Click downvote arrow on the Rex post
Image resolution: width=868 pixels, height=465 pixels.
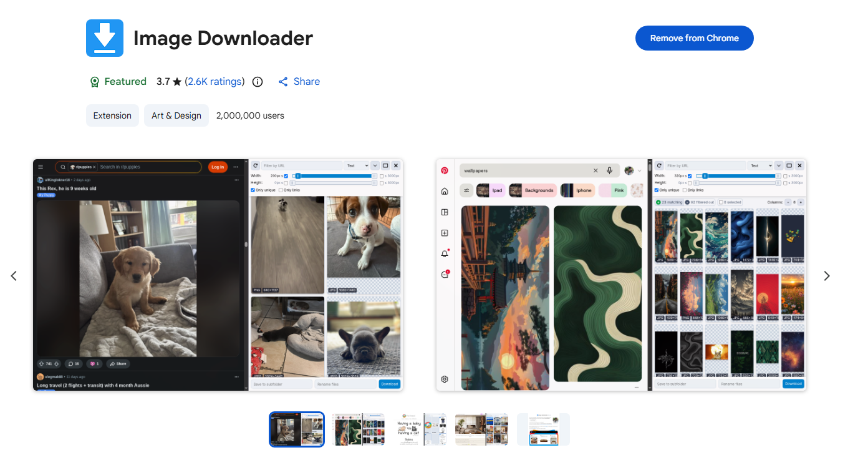click(x=56, y=363)
